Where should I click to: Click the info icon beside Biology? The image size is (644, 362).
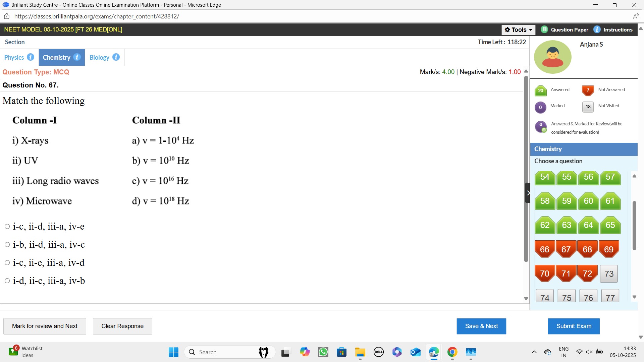tap(116, 57)
